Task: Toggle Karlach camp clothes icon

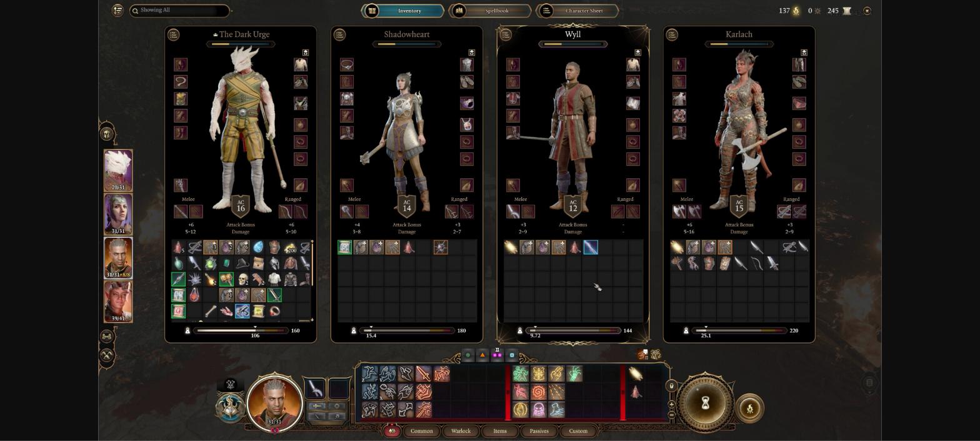Action: click(804, 53)
